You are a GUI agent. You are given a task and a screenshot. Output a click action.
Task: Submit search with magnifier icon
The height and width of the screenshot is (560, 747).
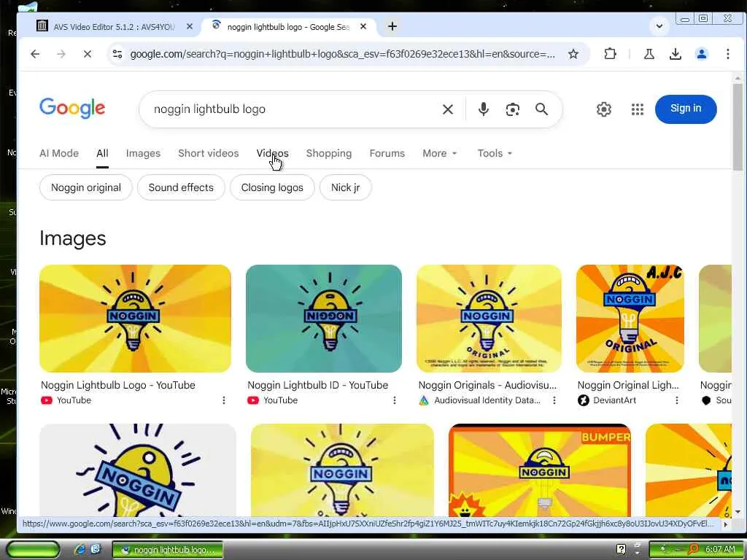541,109
